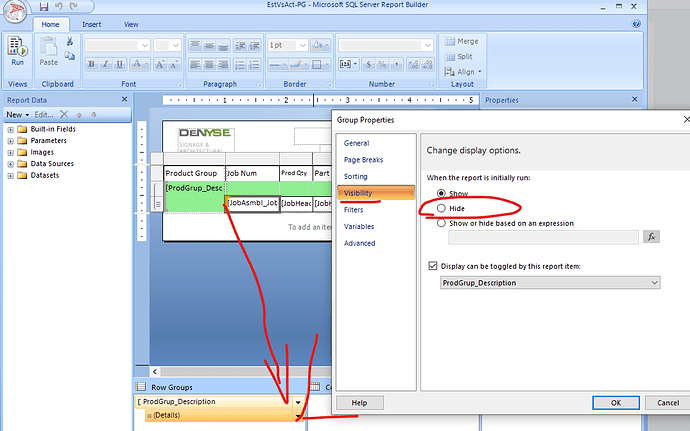Image resolution: width=690 pixels, height=431 pixels.
Task: Switch to the View ribbon tab
Action: coord(131,25)
